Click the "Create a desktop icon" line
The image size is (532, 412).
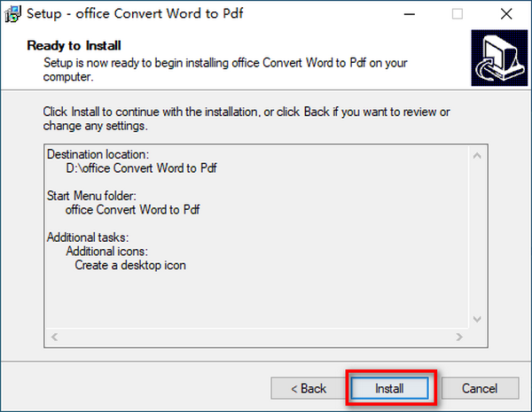[x=129, y=264]
